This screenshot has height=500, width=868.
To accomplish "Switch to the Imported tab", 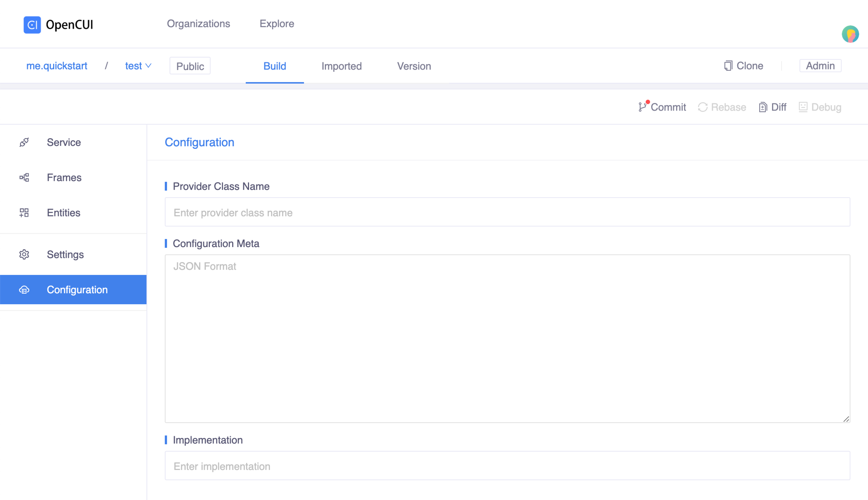I will (x=341, y=66).
